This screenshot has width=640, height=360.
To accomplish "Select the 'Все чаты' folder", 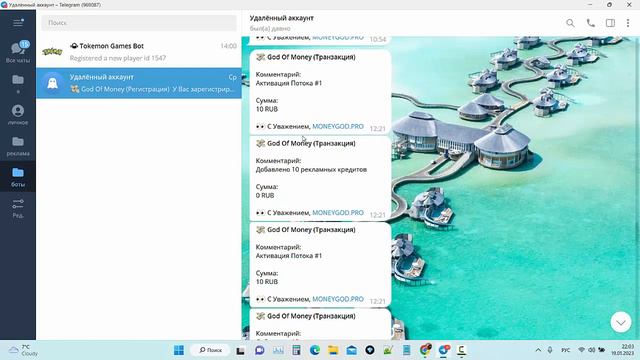I will [x=18, y=52].
